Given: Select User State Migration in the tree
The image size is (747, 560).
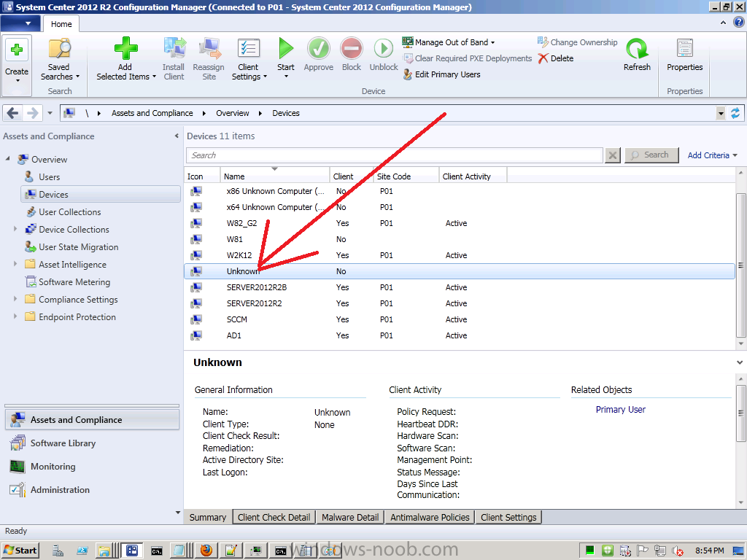Looking at the screenshot, I should (78, 246).
